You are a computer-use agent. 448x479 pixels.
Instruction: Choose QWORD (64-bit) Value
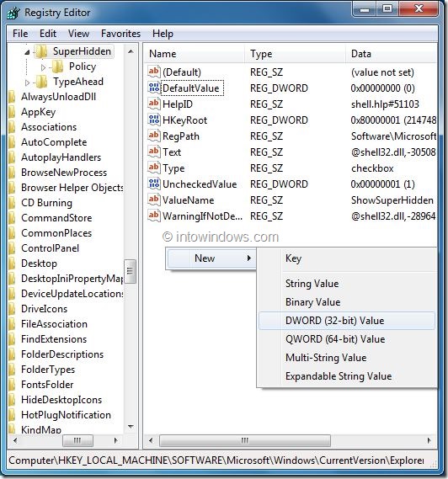tap(347, 339)
